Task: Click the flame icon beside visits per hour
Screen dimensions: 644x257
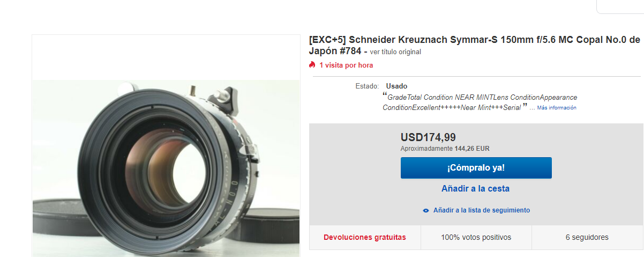Action: coord(312,65)
